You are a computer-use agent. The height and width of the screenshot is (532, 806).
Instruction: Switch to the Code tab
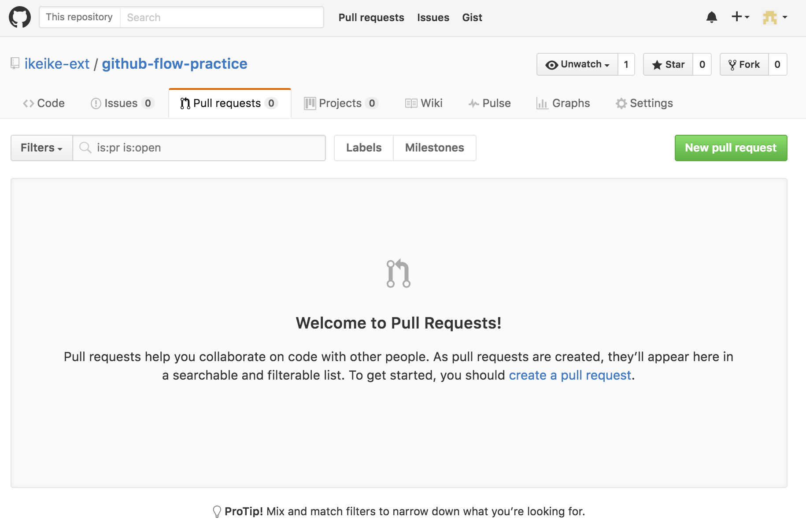[44, 103]
